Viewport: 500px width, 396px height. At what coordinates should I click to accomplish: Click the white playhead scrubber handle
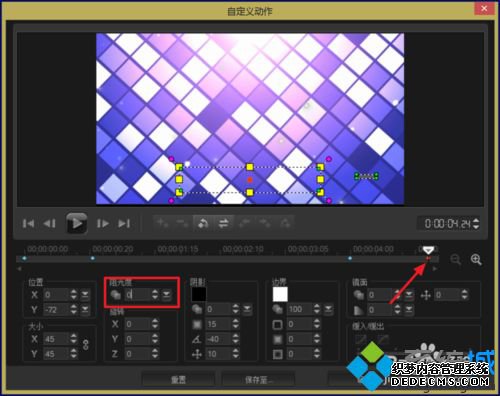(x=428, y=250)
